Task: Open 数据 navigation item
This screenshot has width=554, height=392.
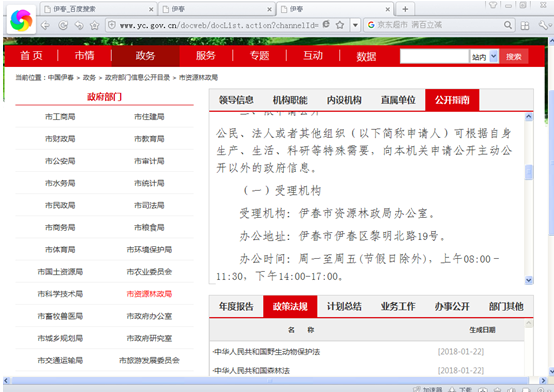Action: point(366,56)
